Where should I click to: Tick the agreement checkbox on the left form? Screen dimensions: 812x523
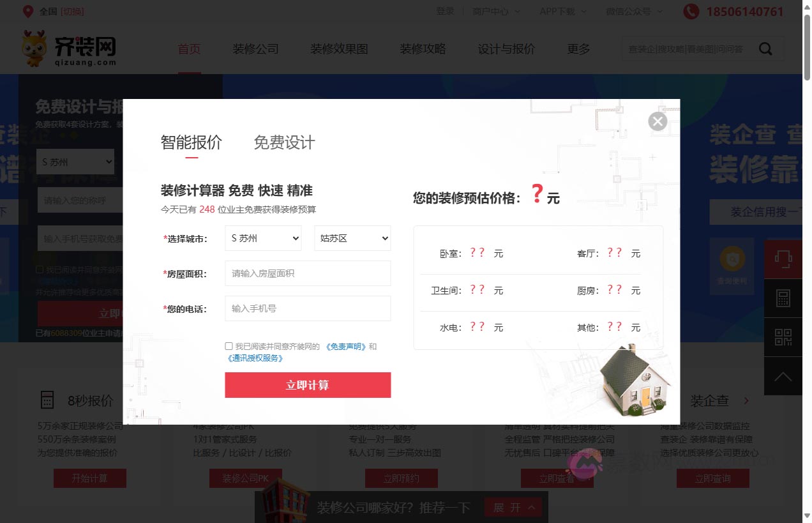click(40, 269)
